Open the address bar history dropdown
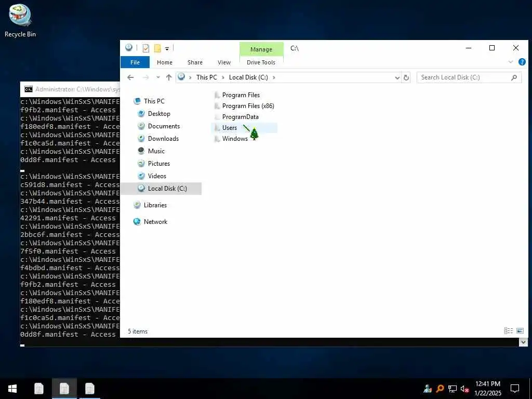 pyautogui.click(x=397, y=78)
